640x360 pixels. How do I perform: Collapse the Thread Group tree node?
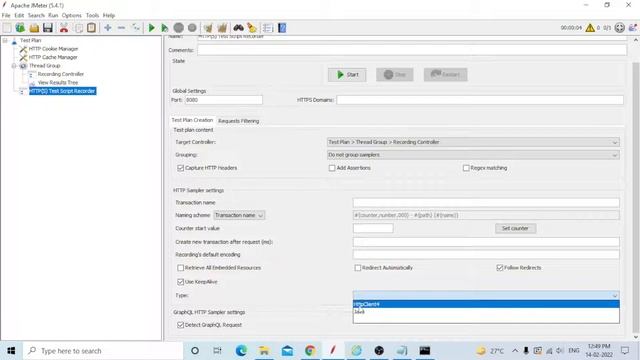coord(14,66)
